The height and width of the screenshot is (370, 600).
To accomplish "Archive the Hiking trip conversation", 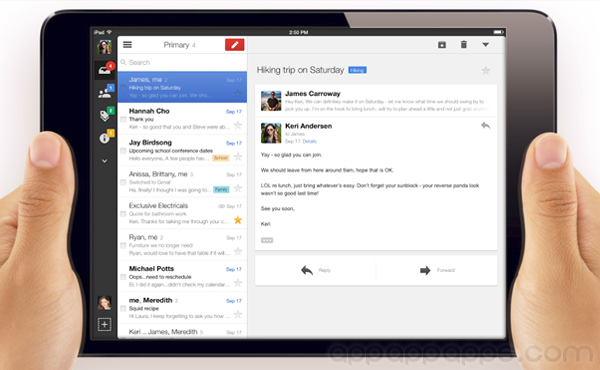I will coord(442,45).
